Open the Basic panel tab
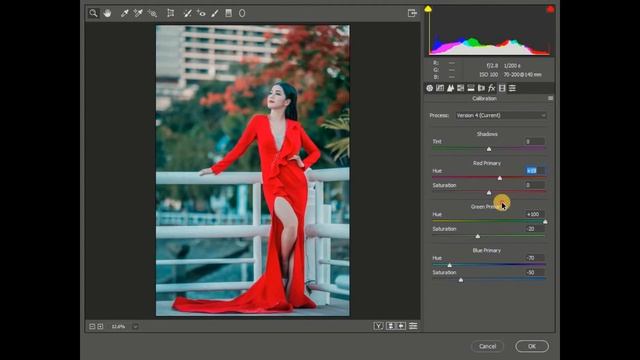640x360 pixels. point(429,88)
